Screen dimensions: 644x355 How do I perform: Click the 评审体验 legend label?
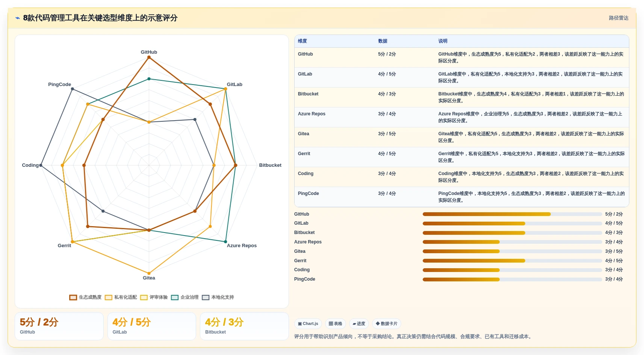pyautogui.click(x=159, y=297)
